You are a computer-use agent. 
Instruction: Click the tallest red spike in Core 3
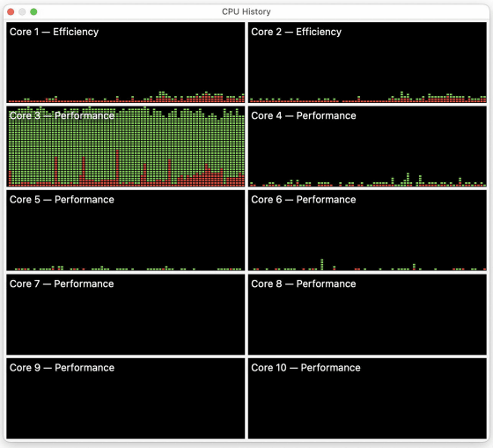tap(117, 168)
